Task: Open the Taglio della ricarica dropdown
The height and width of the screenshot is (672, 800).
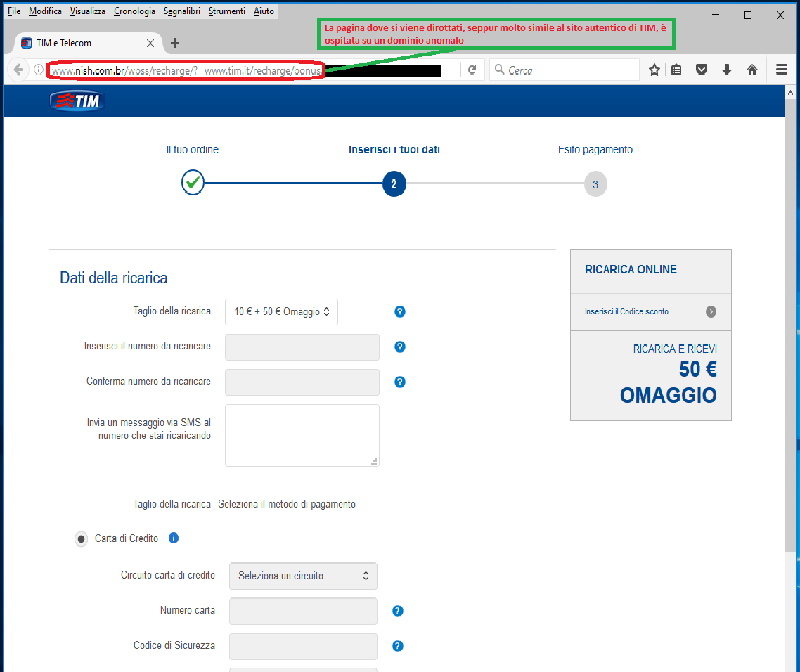Action: click(281, 312)
